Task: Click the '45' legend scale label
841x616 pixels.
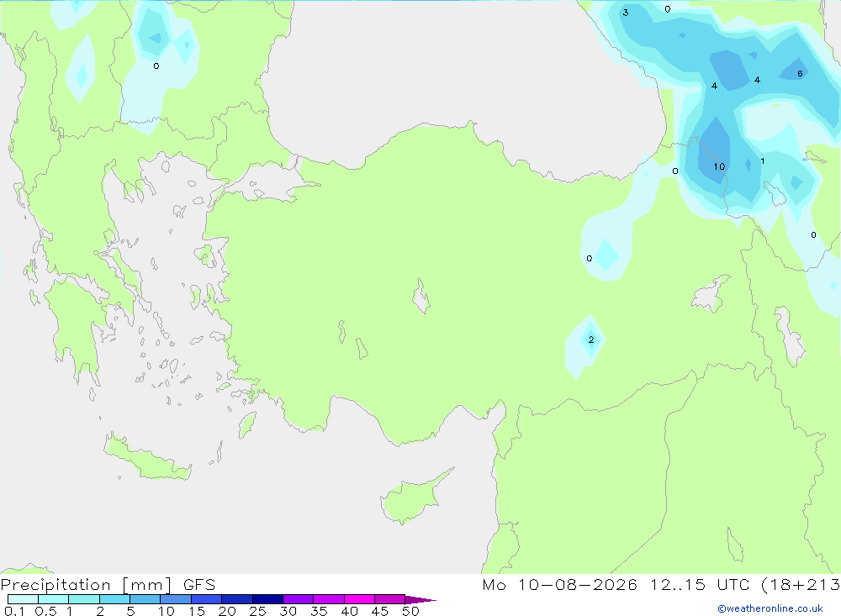Action: pyautogui.click(x=380, y=611)
